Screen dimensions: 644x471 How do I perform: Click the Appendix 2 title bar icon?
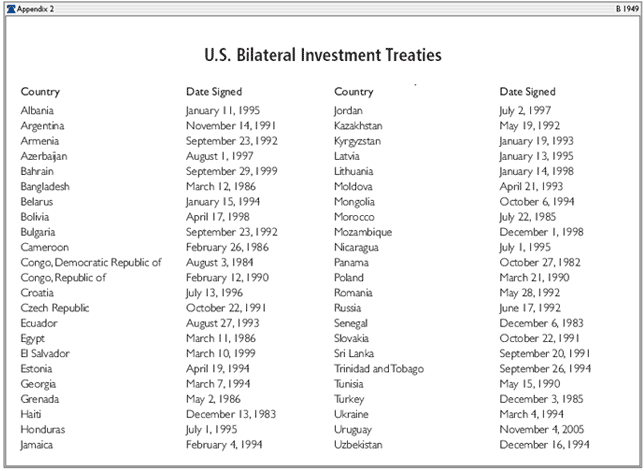pyautogui.click(x=9, y=6)
